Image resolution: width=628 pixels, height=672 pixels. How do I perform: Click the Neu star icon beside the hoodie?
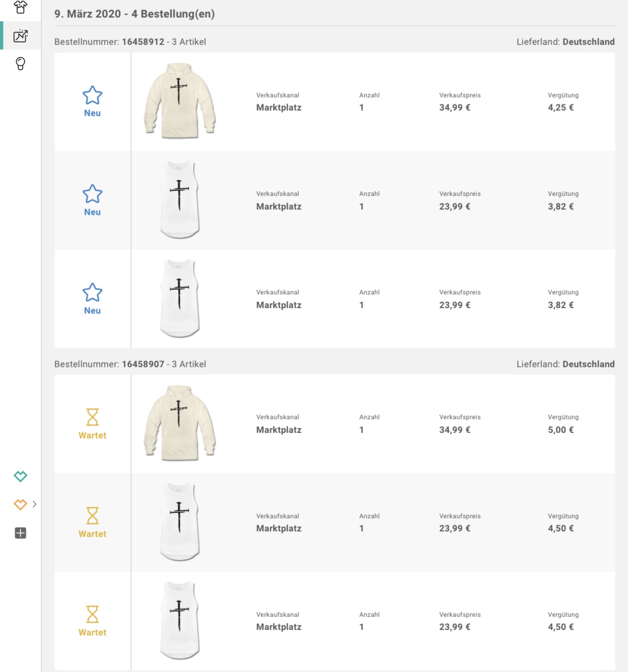[93, 95]
